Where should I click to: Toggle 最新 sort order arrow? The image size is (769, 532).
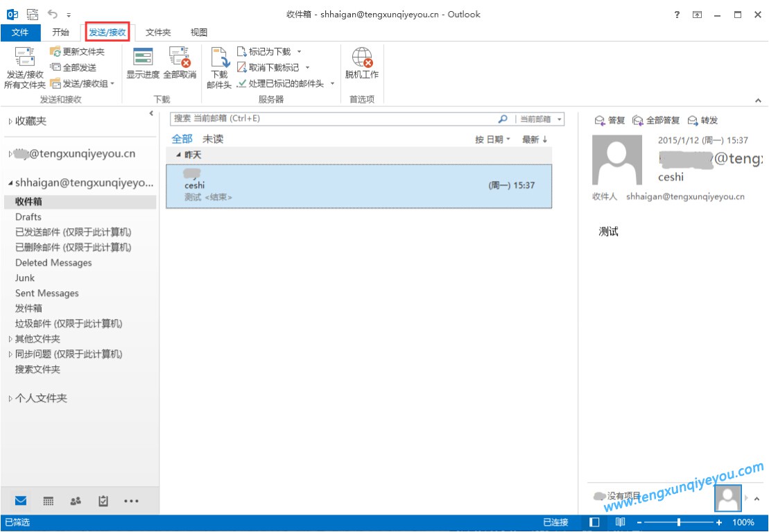click(535, 140)
